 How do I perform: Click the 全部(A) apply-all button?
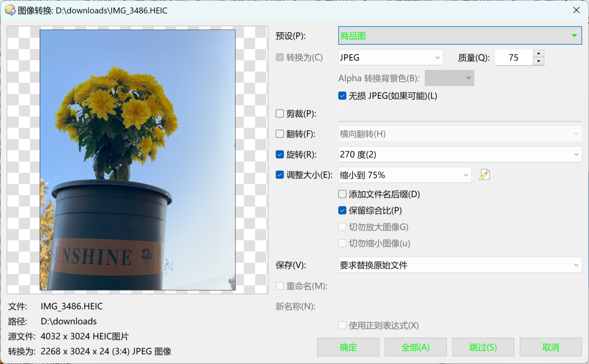click(x=415, y=347)
